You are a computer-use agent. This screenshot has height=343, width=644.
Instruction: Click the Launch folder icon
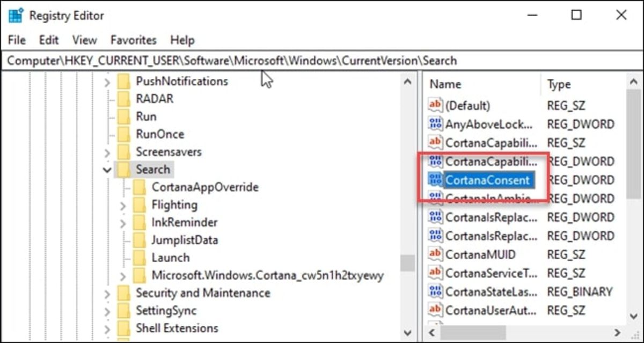point(140,258)
